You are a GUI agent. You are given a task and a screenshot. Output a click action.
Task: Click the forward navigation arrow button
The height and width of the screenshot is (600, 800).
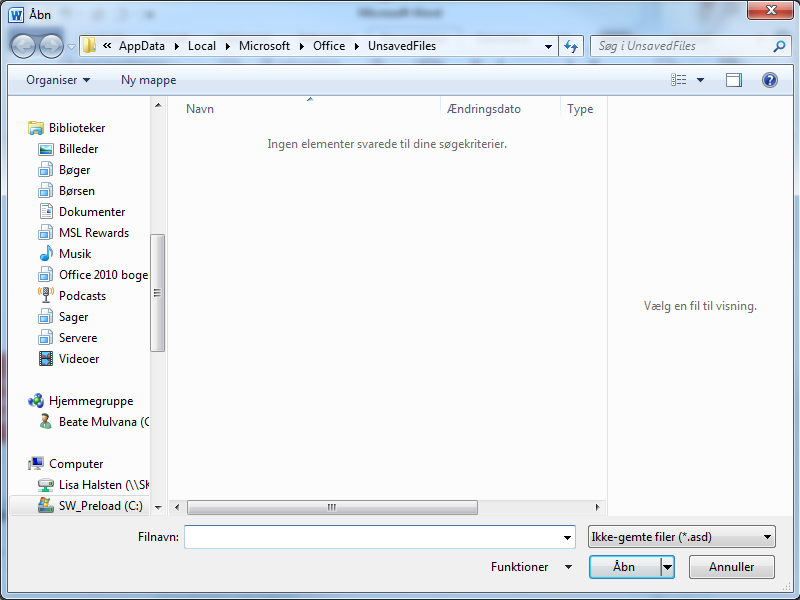(51, 46)
